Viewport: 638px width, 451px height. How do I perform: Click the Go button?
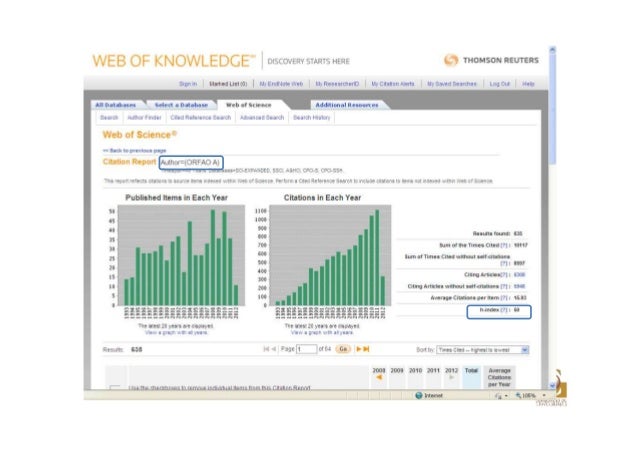343,349
